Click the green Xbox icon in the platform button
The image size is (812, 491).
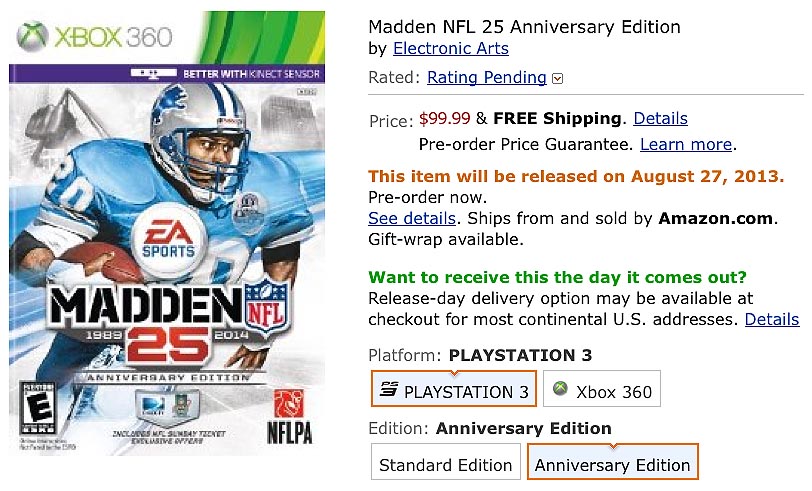coord(561,390)
